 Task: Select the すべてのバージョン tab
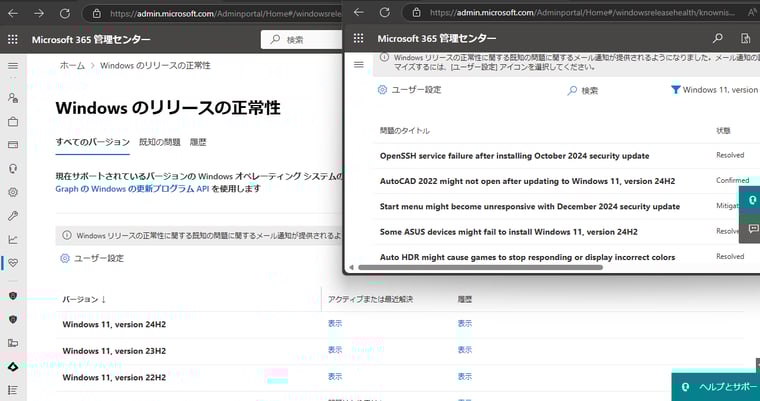coord(93,142)
